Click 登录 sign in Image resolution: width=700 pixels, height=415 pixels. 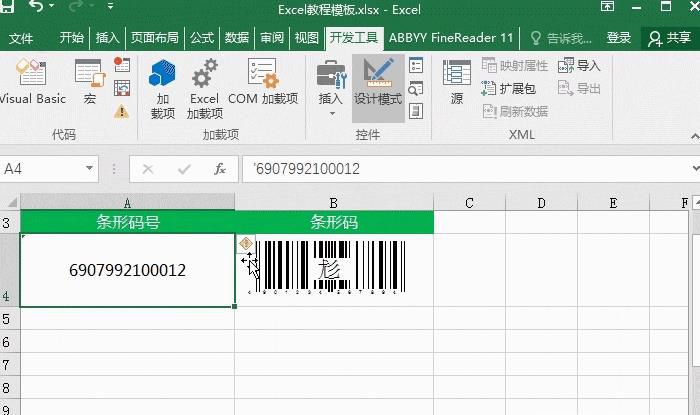click(x=619, y=38)
